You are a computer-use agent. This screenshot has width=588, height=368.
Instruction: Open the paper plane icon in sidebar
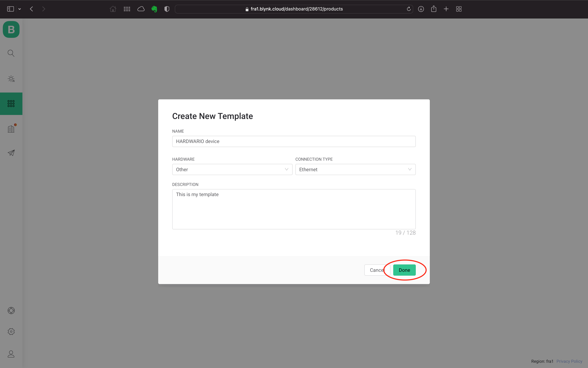coord(11,153)
